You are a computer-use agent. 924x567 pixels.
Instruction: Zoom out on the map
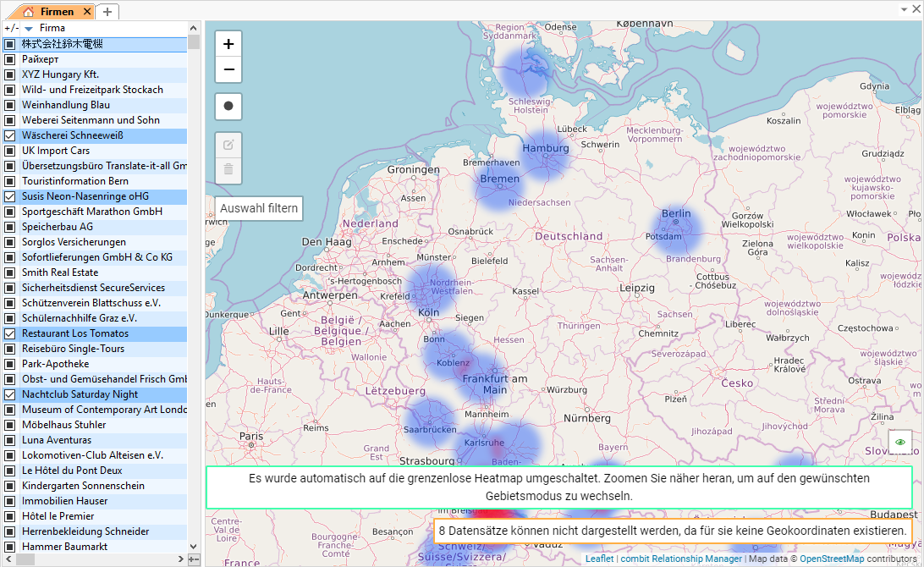[228, 70]
